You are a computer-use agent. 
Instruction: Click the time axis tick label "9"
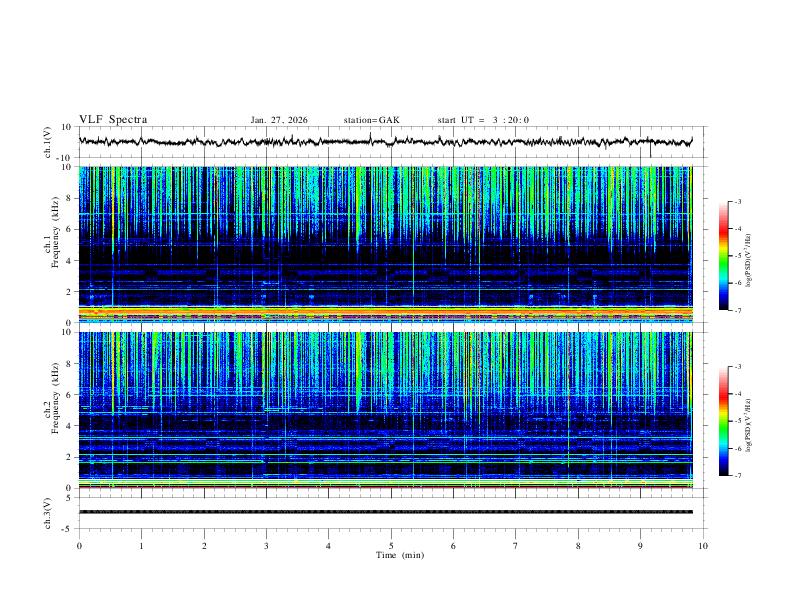tap(640, 546)
